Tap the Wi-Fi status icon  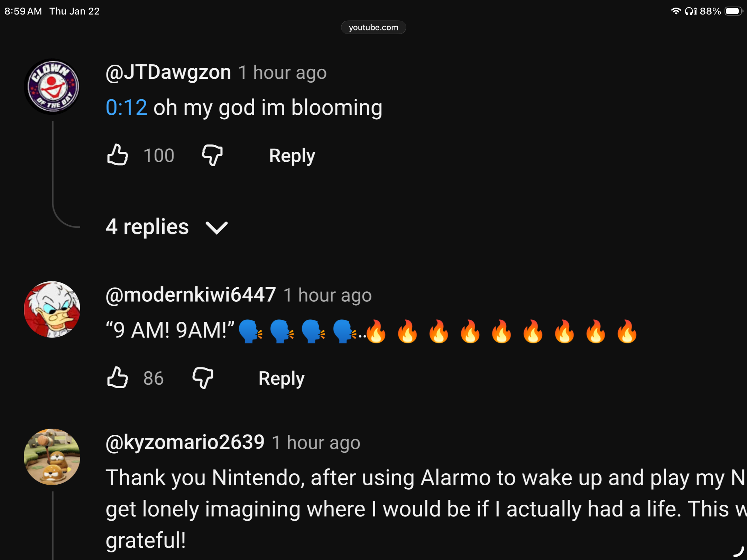[x=675, y=11]
